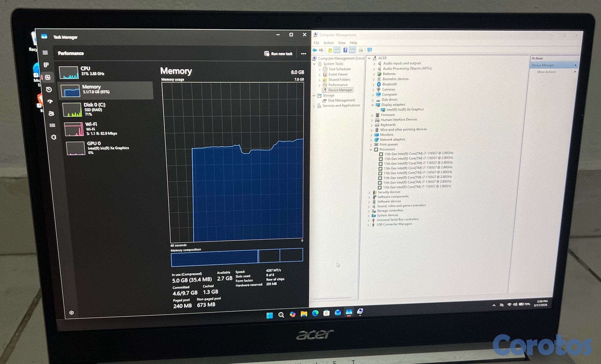The image size is (601, 364).
Task: Open App history page in sidebar
Action: 49,90
